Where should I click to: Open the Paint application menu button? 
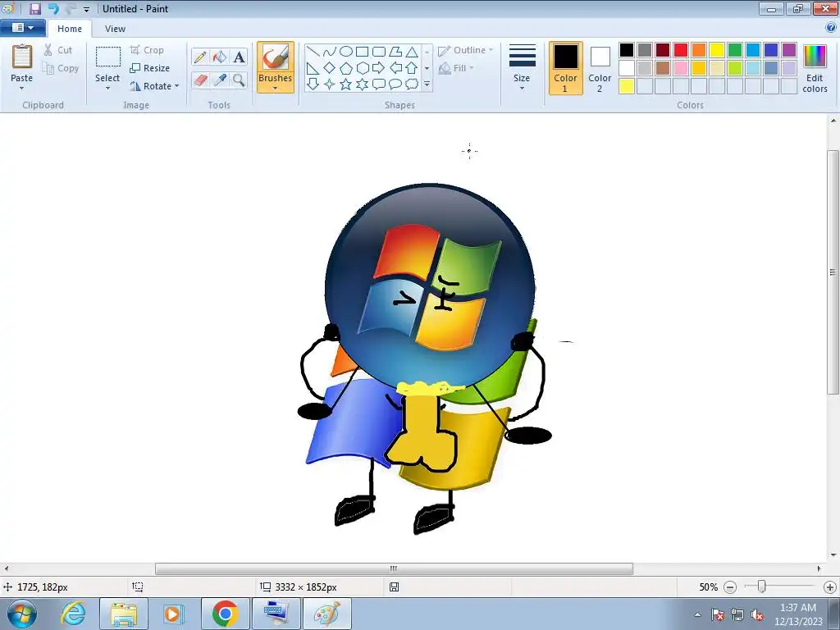tap(22, 27)
